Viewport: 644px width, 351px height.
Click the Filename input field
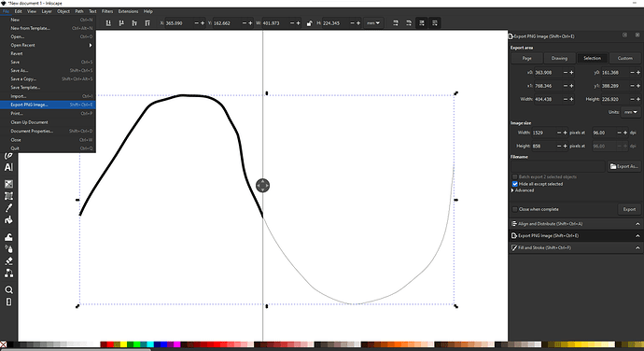point(558,166)
